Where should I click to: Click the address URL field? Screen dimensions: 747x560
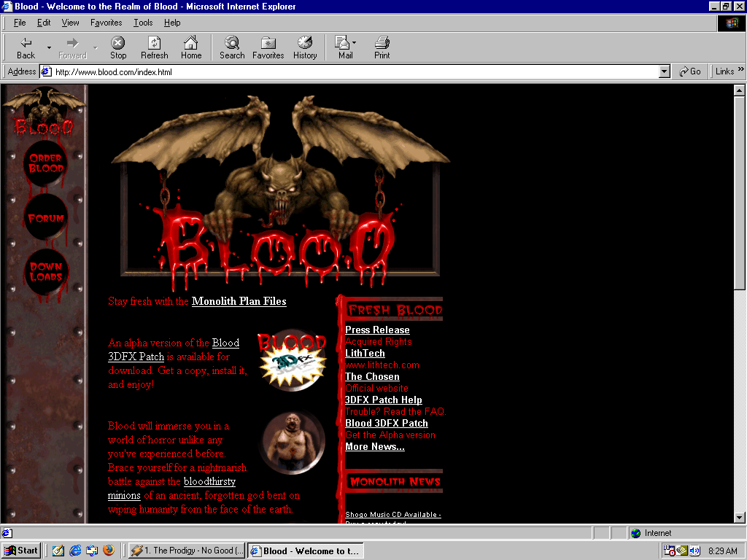click(x=350, y=71)
